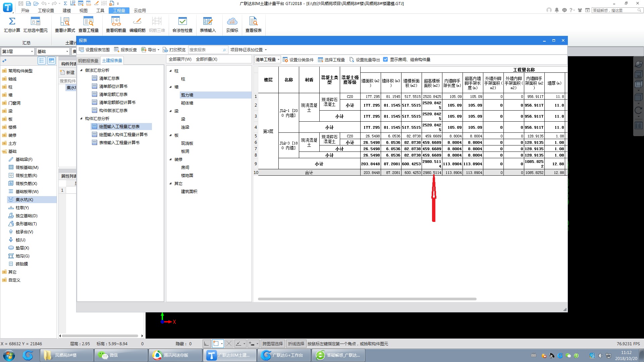Click 全部展开(W) button
This screenshot has height=362, width=644.
[x=180, y=59]
